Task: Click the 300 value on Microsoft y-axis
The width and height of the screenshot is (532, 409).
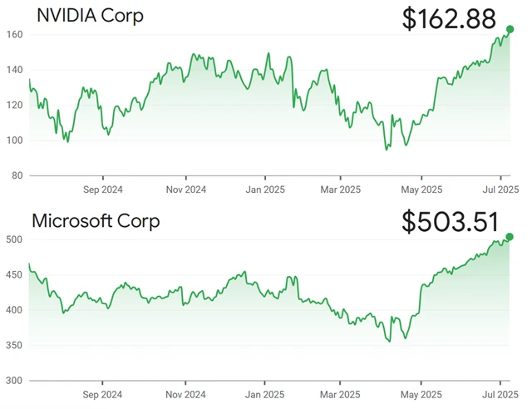Action: point(14,381)
